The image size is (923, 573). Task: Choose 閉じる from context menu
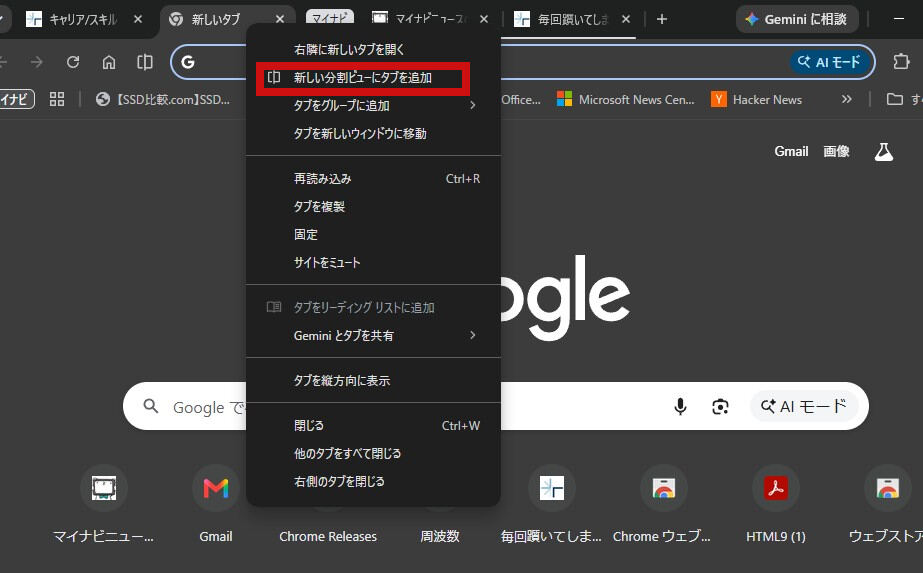pos(373,425)
